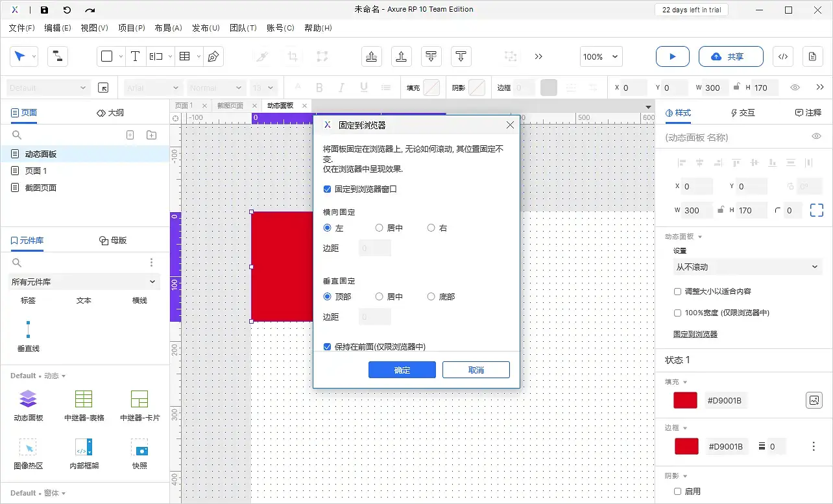Open the 团队 menu
Image resolution: width=833 pixels, height=504 pixels.
(243, 28)
